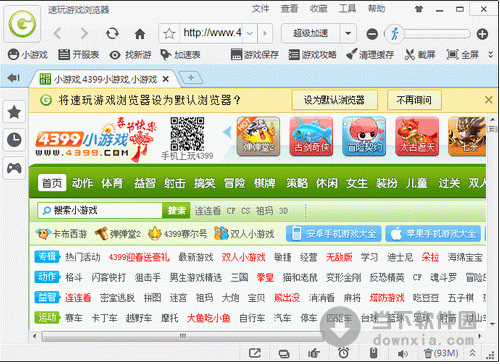This screenshot has width=500, height=364.
Task: Click the trash (93M) memory cleaner
Action: [441, 353]
